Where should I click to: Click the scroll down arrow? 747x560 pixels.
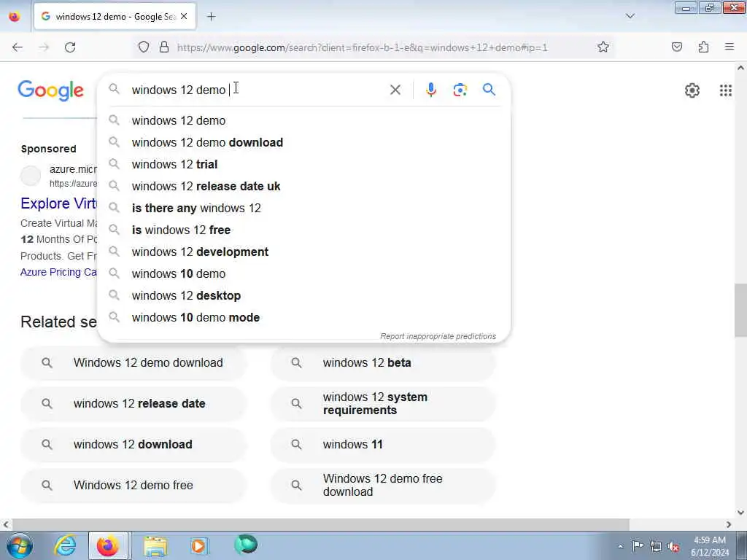click(740, 513)
